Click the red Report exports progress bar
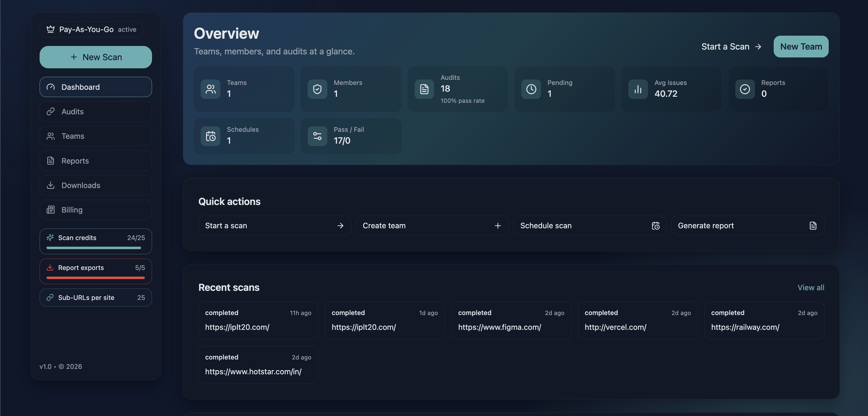Viewport: 868px width, 416px height. click(96, 278)
